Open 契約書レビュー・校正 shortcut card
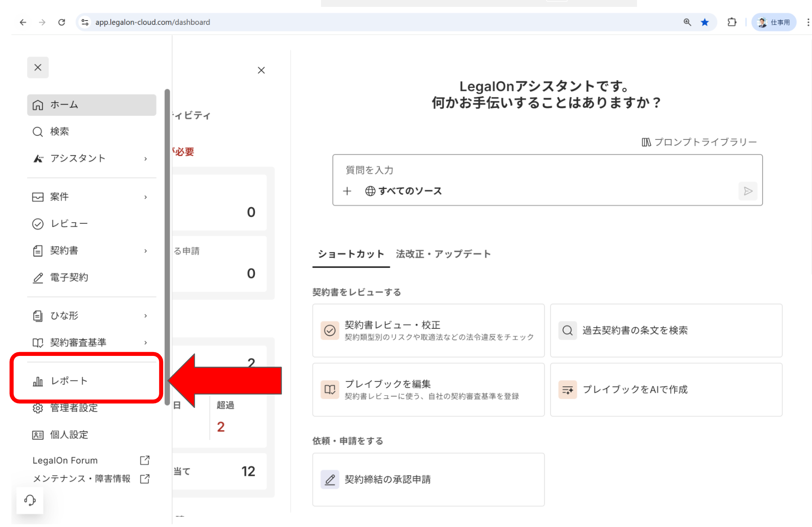The height and width of the screenshot is (527, 812). coord(428,331)
